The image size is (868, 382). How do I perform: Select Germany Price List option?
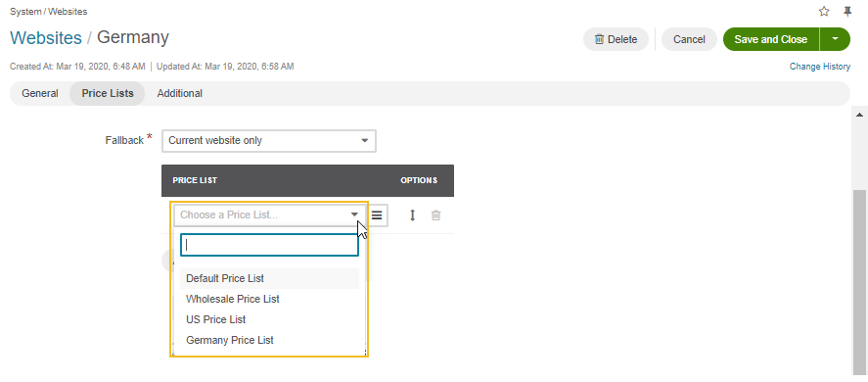click(269, 340)
